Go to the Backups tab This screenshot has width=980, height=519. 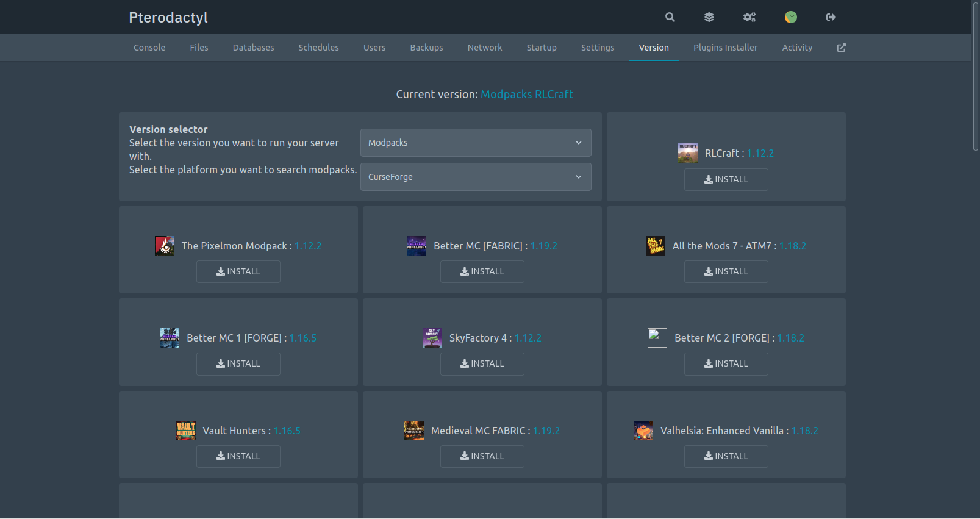pos(426,48)
